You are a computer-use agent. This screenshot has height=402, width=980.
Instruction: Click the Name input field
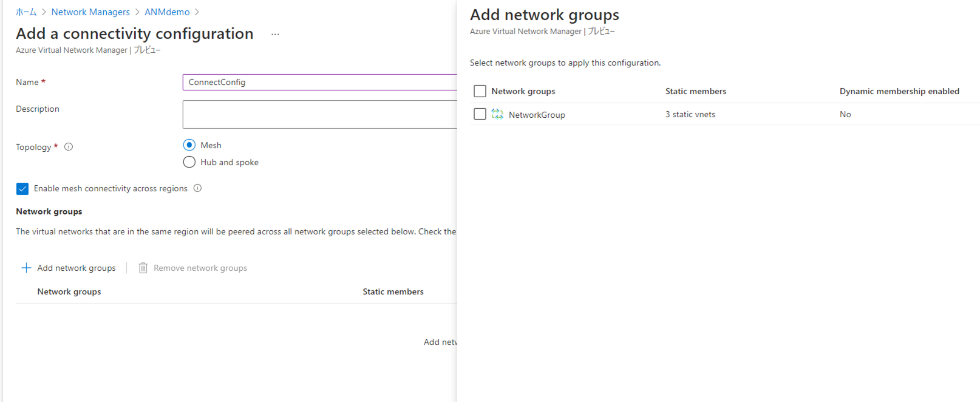pos(319,82)
